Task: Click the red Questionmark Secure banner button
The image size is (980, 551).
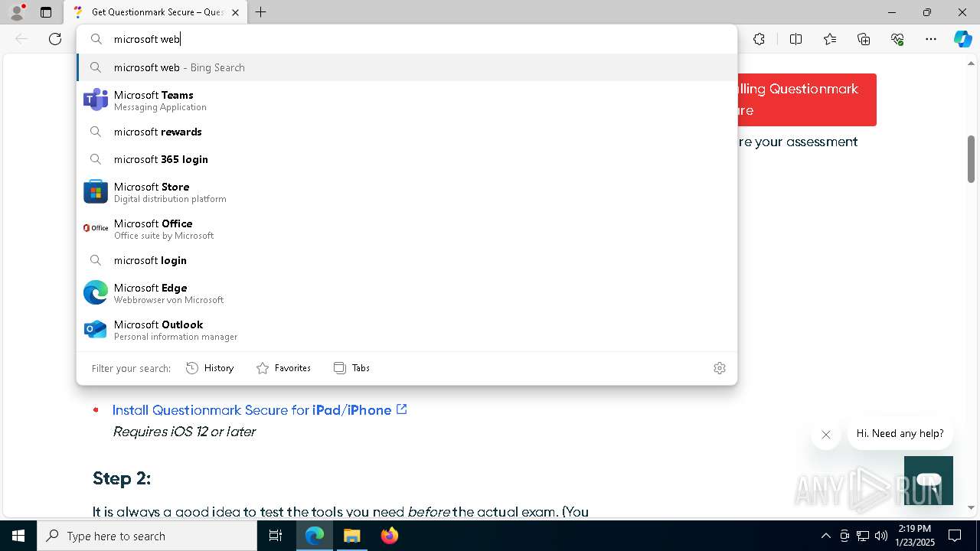Action: [x=807, y=99]
